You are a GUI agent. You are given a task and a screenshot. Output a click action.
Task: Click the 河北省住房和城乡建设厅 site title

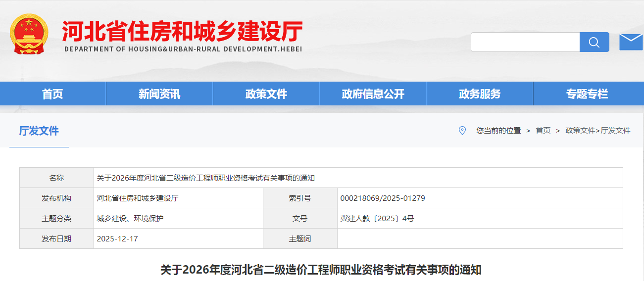tap(182, 32)
